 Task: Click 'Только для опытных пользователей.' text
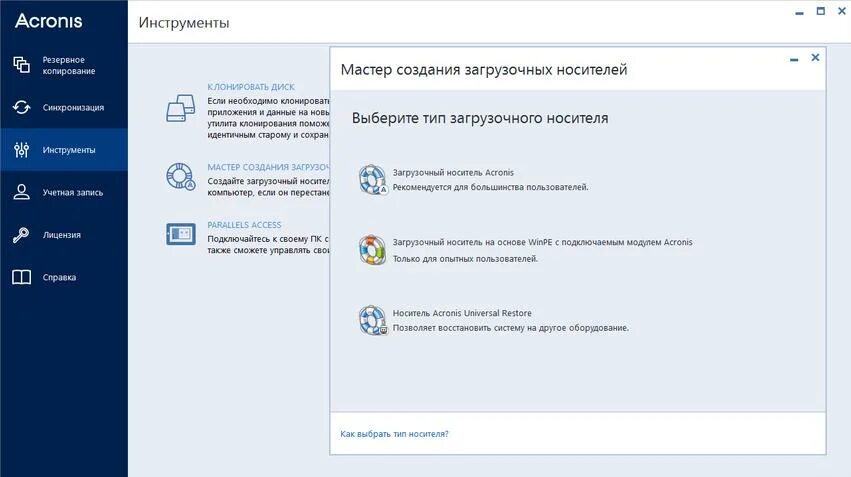pyautogui.click(x=465, y=259)
